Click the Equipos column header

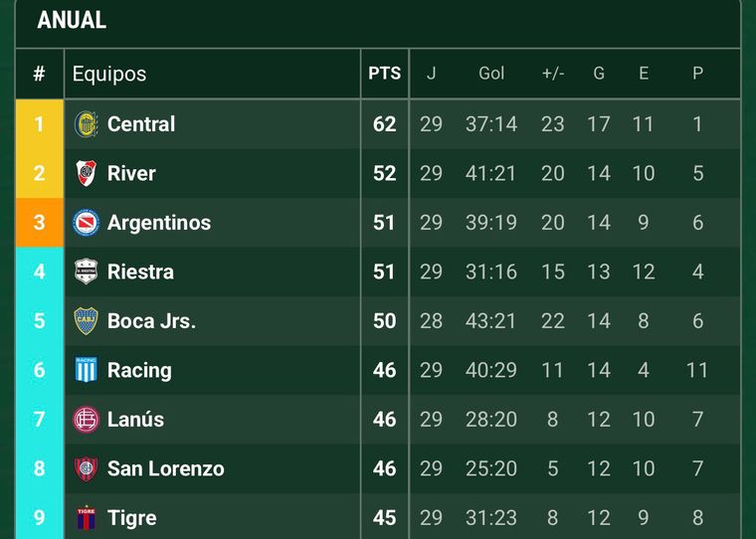click(109, 74)
